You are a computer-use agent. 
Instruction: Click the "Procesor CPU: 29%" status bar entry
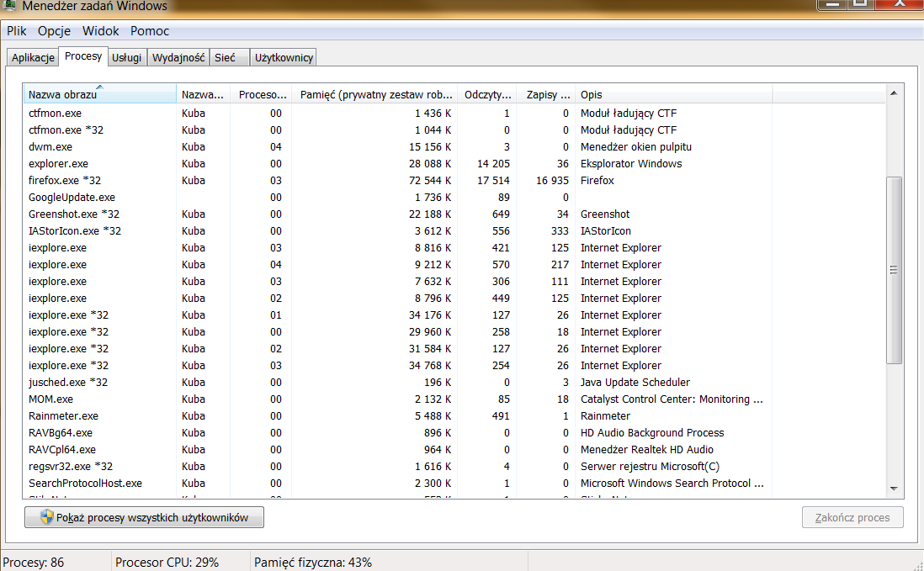pyautogui.click(x=167, y=562)
